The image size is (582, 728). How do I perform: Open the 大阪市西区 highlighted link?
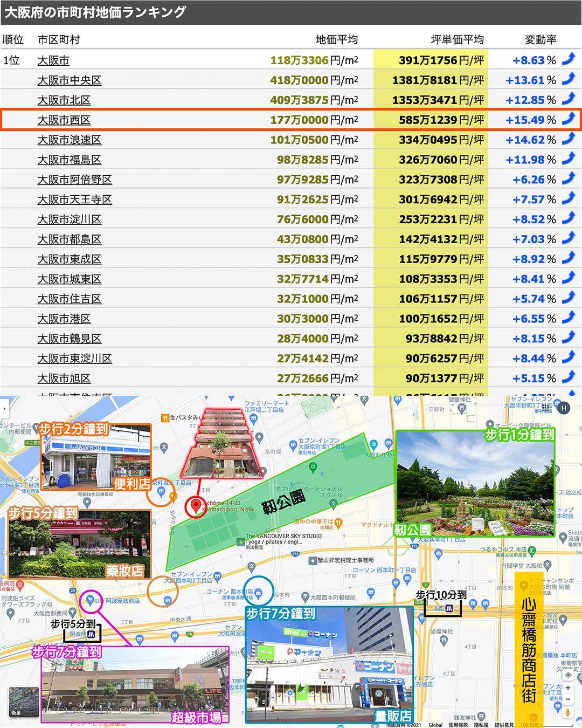[x=64, y=120]
